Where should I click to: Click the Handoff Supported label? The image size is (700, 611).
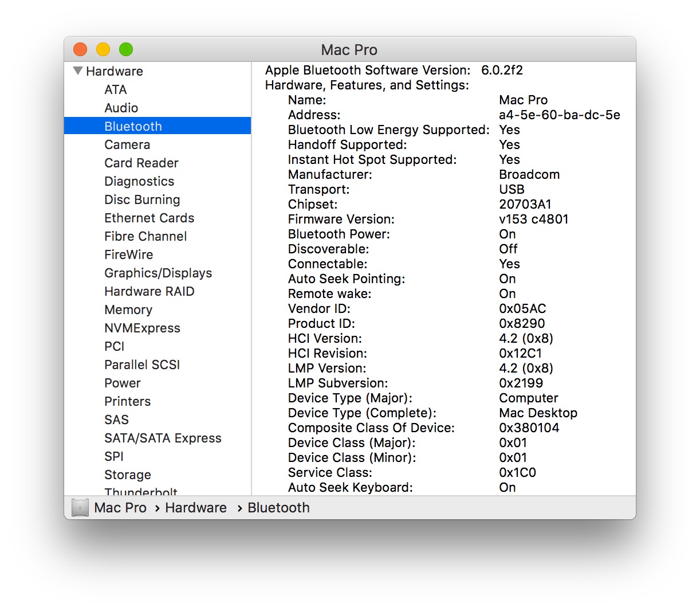pyautogui.click(x=348, y=144)
